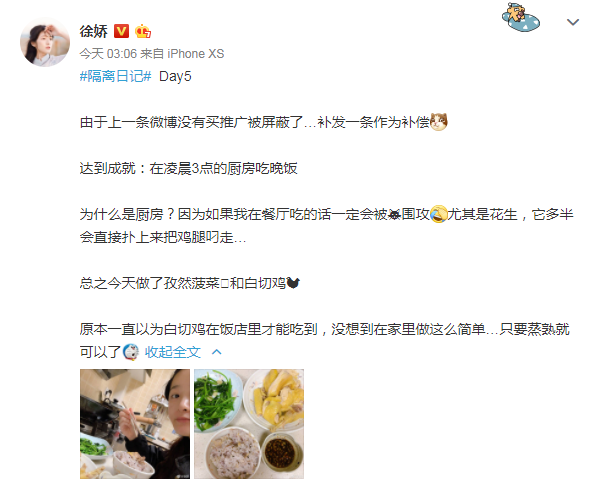Click the iPhone XS source link
The image size is (600, 489).
tap(196, 54)
